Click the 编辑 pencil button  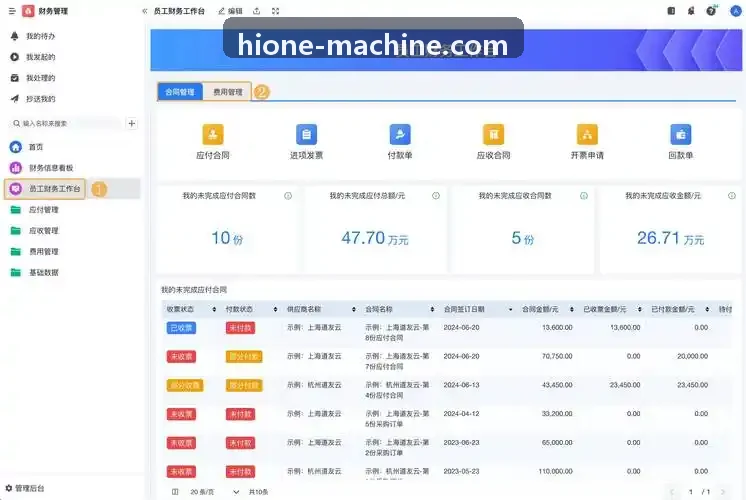tap(230, 11)
